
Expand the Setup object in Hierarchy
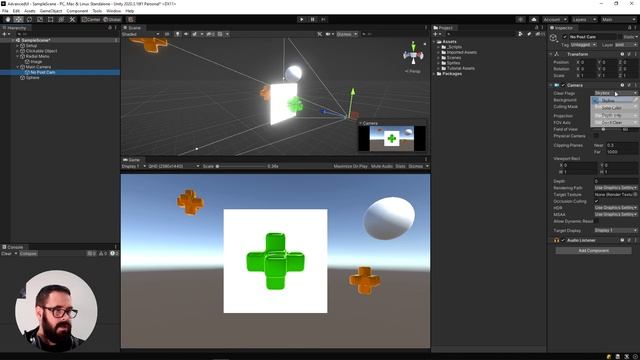[x=17, y=46]
